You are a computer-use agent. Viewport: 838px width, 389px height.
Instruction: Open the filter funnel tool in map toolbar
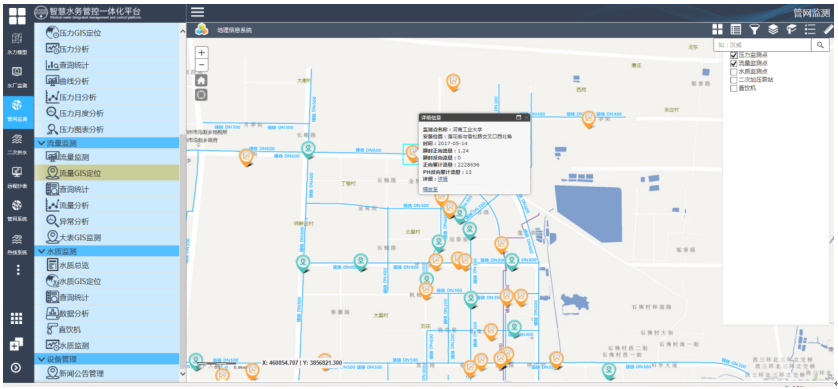(754, 30)
